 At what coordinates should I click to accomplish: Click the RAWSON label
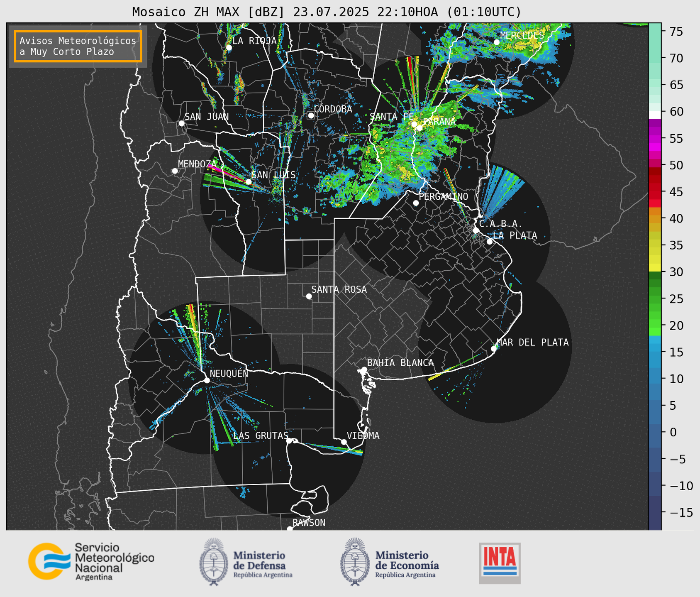coord(309,523)
